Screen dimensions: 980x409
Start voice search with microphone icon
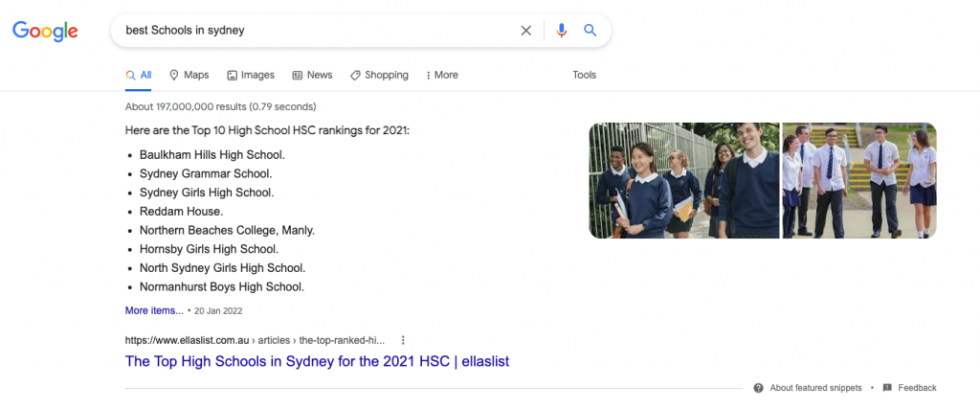(x=561, y=31)
